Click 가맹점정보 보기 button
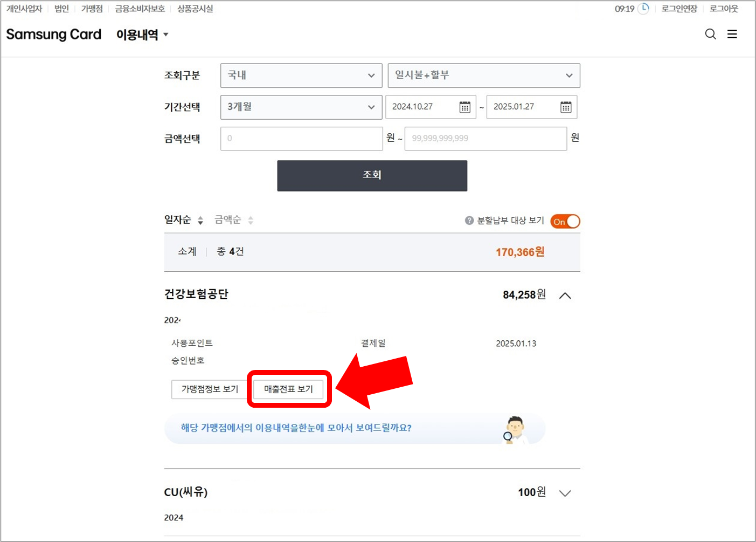Viewport: 756px width, 542px height. point(210,389)
